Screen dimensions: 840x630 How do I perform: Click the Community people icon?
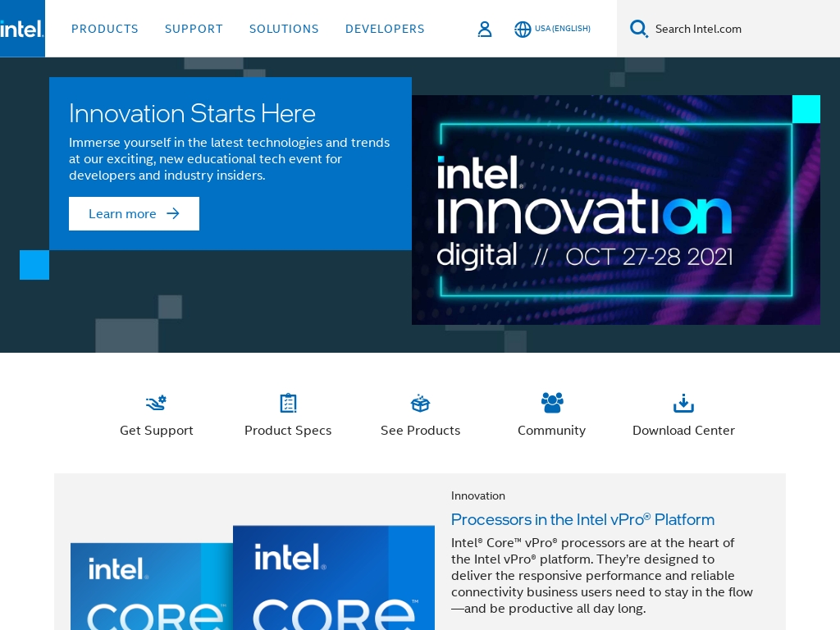click(x=552, y=403)
